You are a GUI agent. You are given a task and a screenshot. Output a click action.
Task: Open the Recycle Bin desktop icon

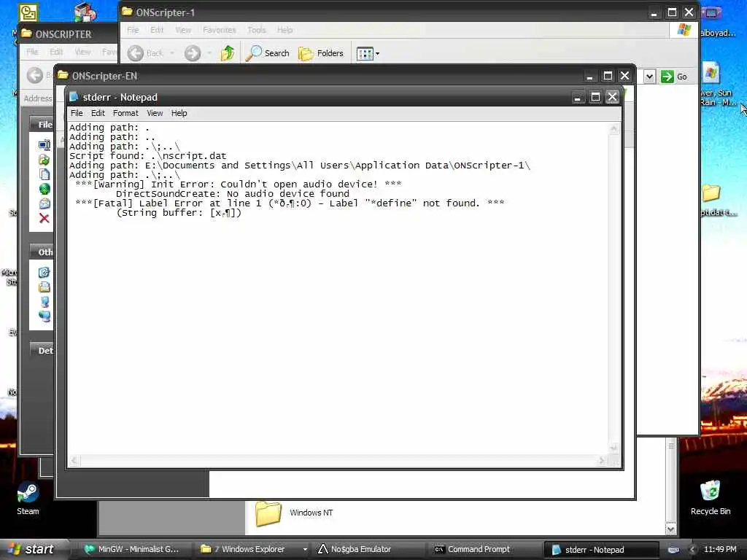coord(711,498)
